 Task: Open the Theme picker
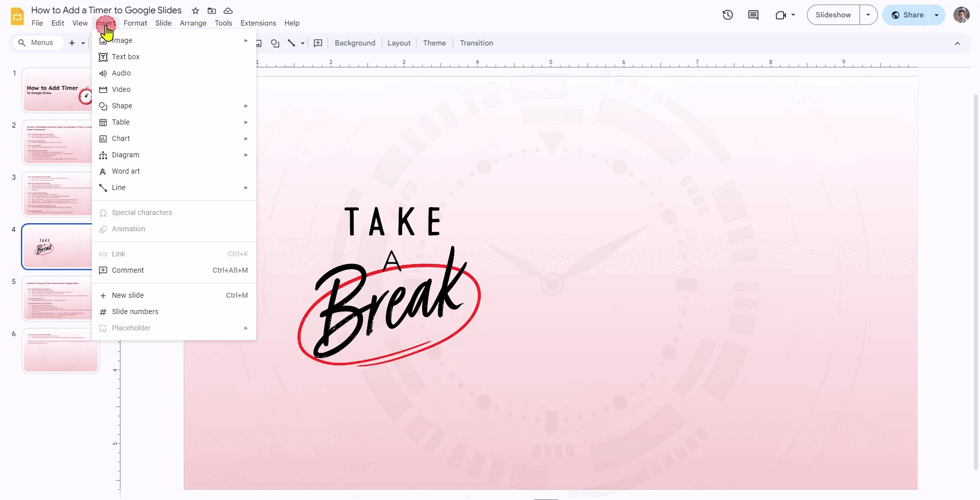[434, 43]
